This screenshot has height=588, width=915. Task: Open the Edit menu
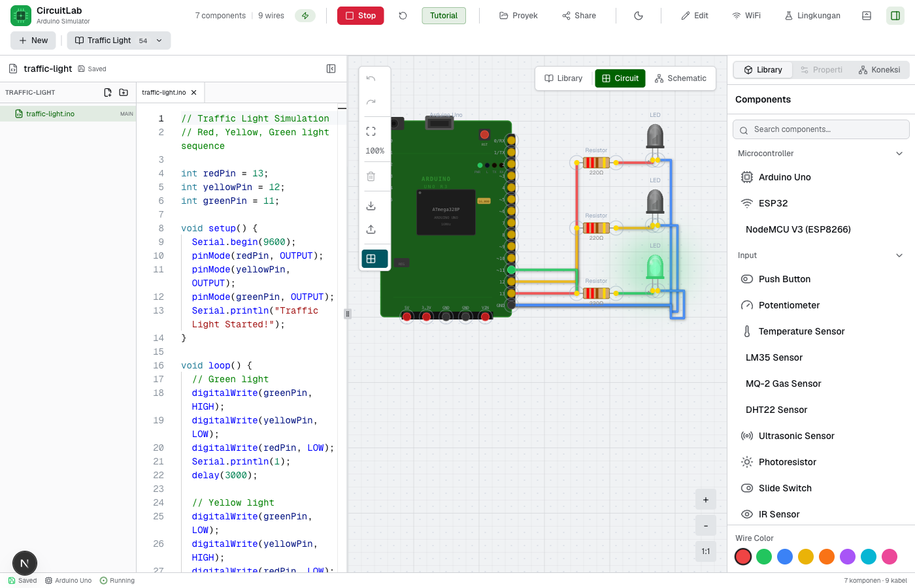tap(695, 16)
